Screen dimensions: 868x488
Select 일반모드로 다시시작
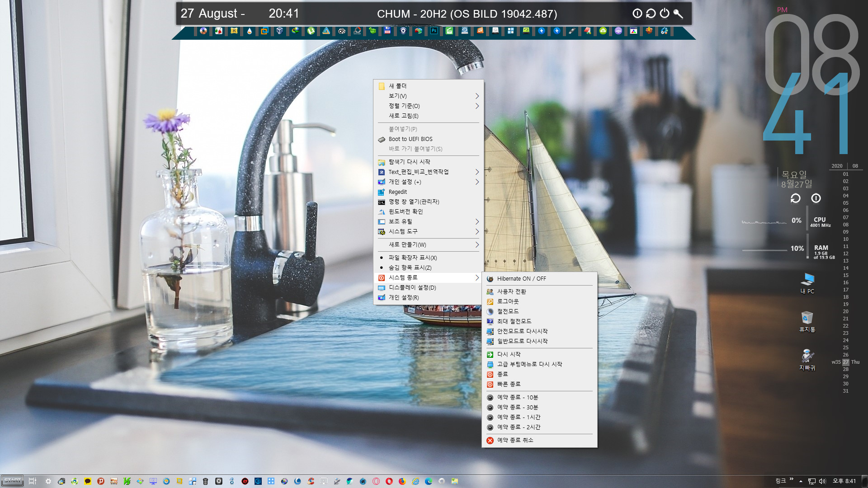(539, 341)
